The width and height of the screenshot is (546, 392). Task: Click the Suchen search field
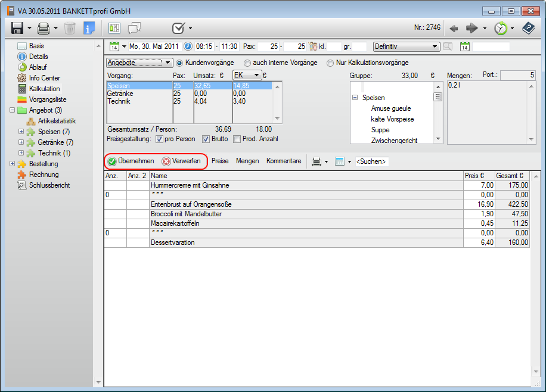(x=371, y=161)
